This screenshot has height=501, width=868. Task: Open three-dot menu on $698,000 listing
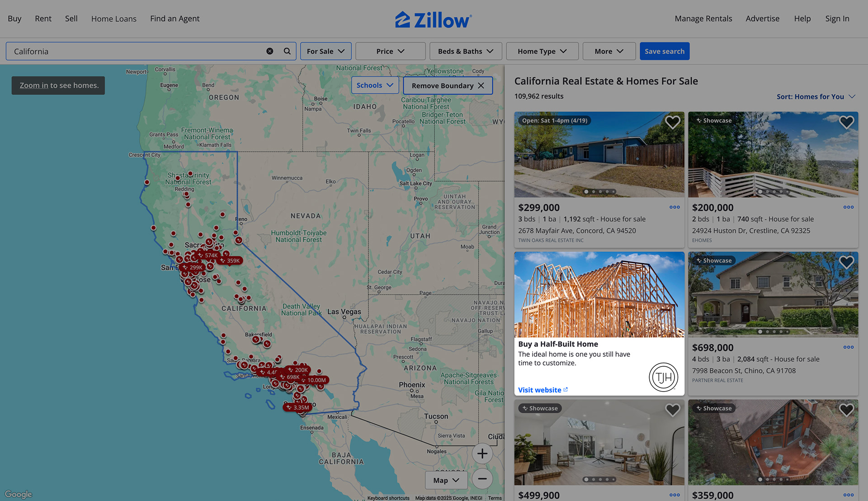click(848, 347)
